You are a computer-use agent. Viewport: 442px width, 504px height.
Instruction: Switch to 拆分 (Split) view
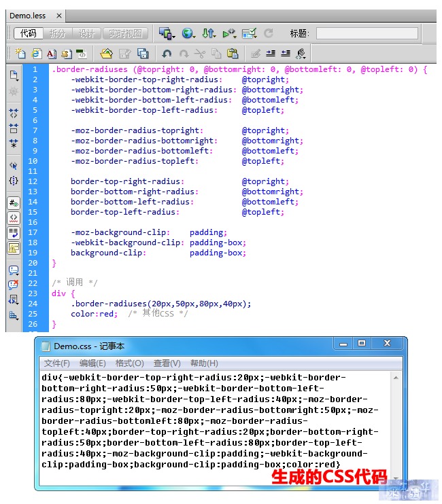58,33
